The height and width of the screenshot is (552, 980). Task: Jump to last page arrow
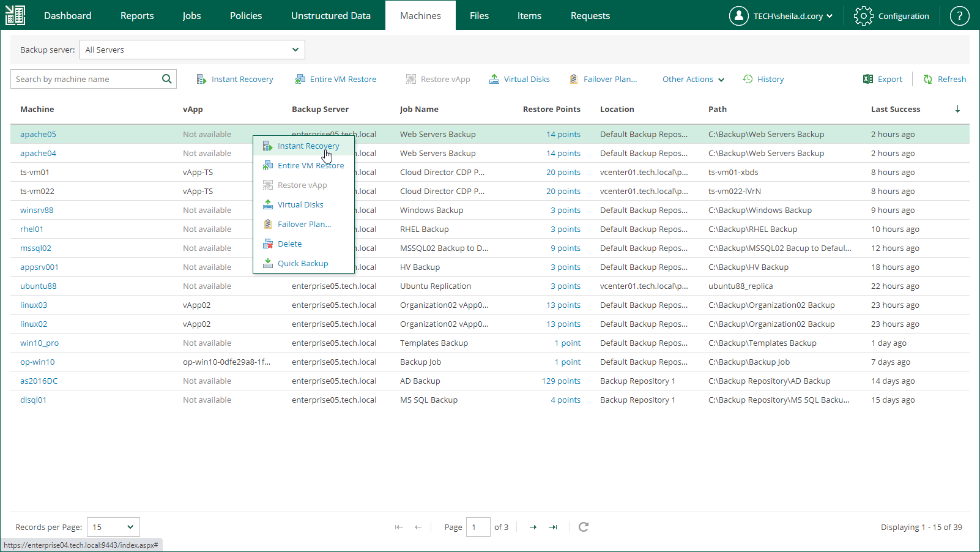[x=553, y=527]
